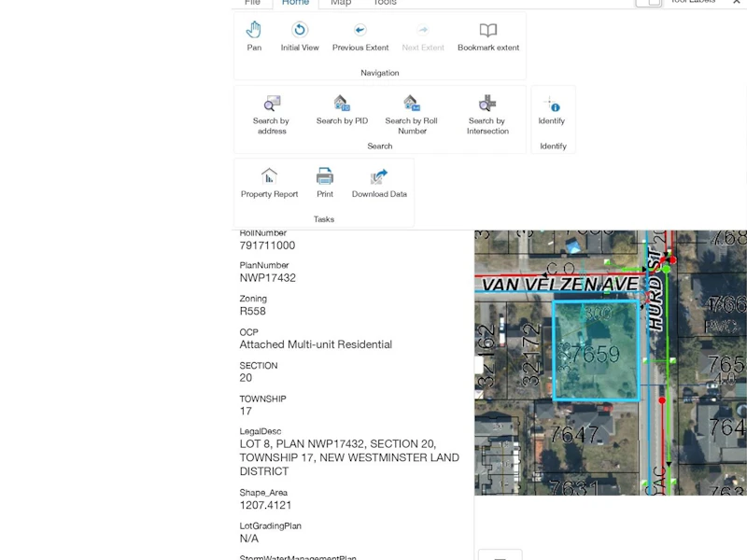Select the Pan tool
Screen dimensions: 747x560
point(254,35)
